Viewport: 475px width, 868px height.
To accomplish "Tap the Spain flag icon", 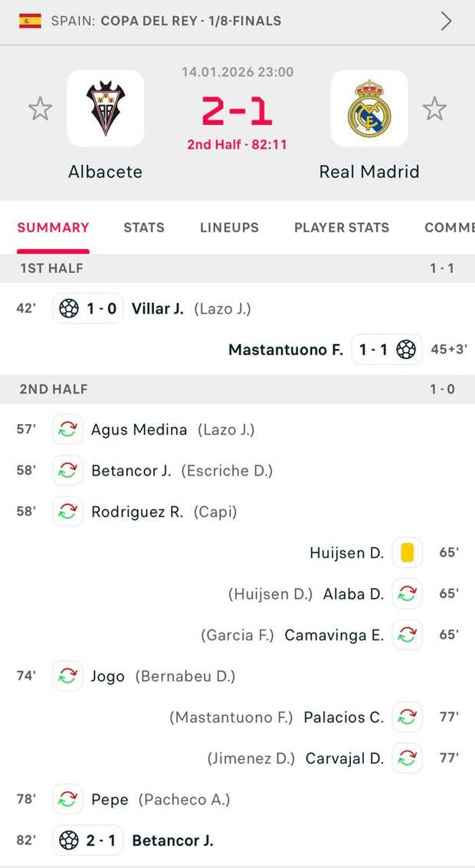I will pos(30,21).
